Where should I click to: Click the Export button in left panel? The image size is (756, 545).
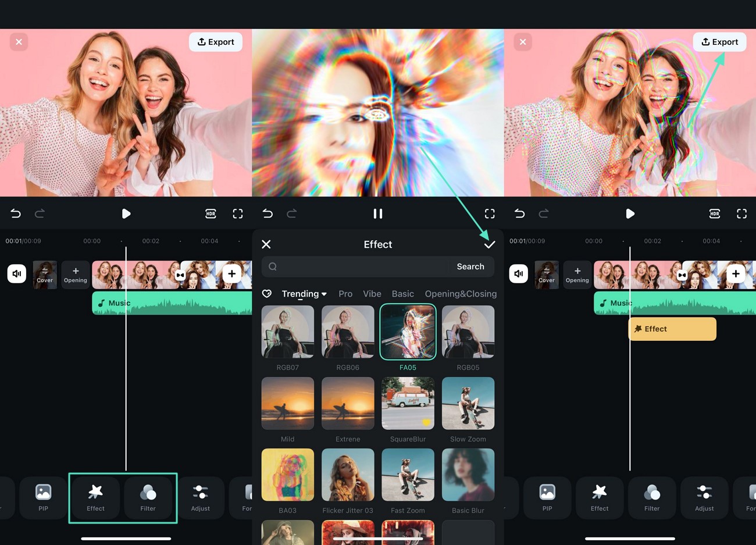click(x=216, y=42)
